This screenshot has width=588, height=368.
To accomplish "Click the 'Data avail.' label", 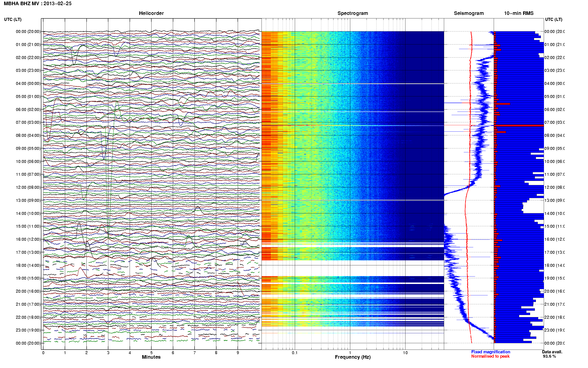I will [552, 352].
